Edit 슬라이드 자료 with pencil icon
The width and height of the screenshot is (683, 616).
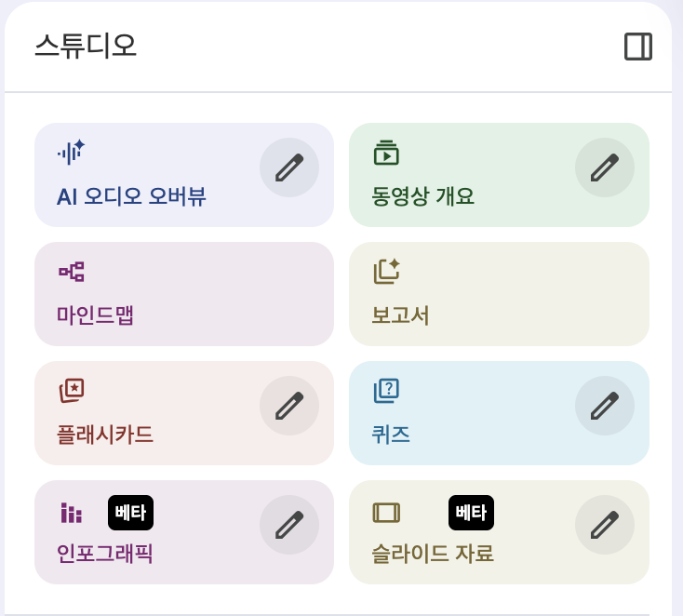pos(605,525)
